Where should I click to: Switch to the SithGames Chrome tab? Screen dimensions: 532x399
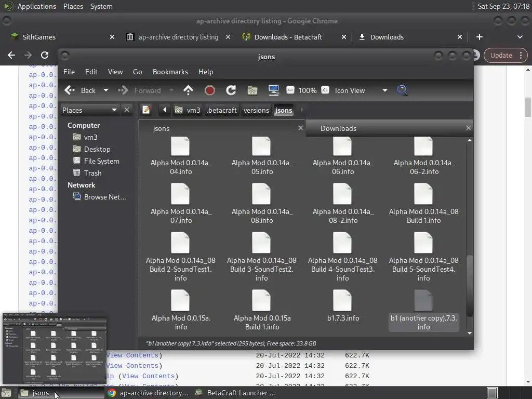point(63,37)
